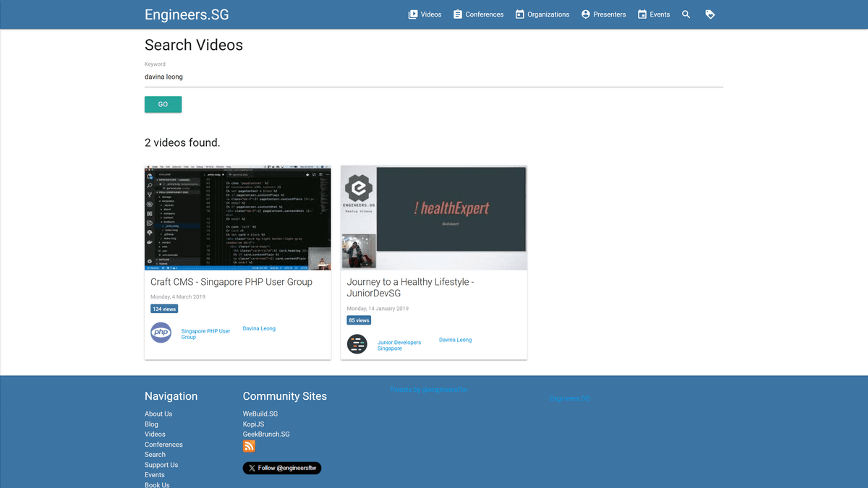Click the tag icon in navbar
This screenshot has width=868, height=488.
coord(710,14)
